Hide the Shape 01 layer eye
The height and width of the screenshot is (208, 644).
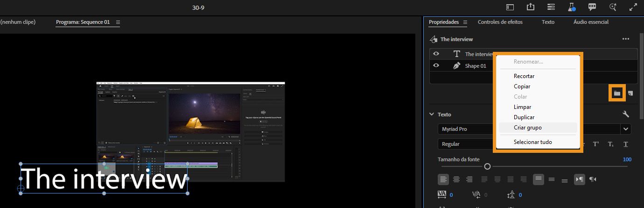pos(436,65)
